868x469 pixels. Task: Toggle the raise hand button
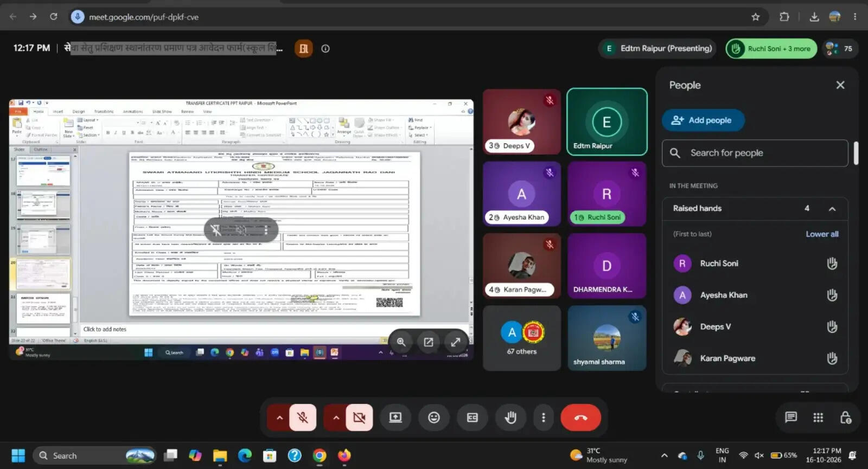(510, 417)
